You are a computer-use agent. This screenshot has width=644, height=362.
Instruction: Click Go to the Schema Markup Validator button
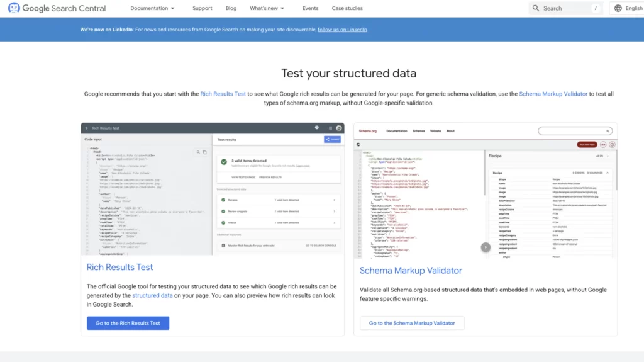tap(412, 323)
